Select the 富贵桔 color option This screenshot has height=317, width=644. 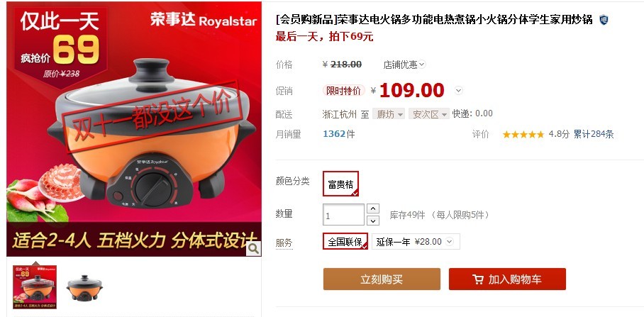pos(340,184)
